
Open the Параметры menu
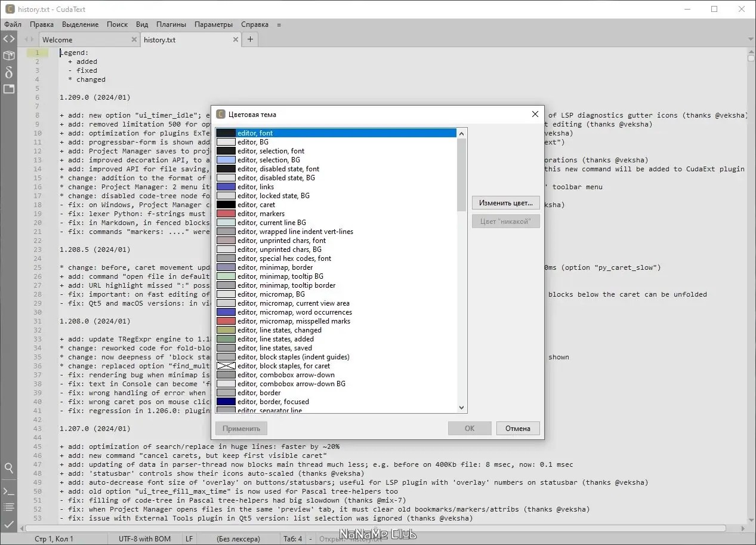point(214,24)
